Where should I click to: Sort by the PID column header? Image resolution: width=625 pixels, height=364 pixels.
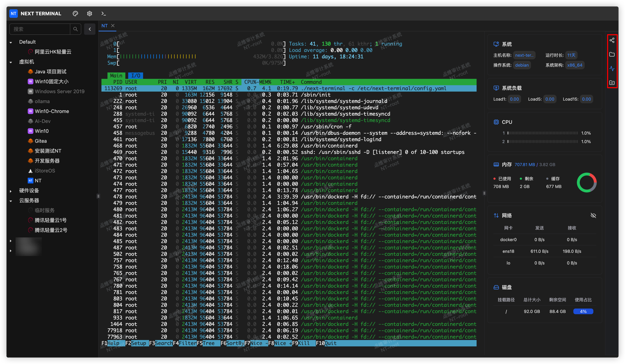click(x=117, y=82)
